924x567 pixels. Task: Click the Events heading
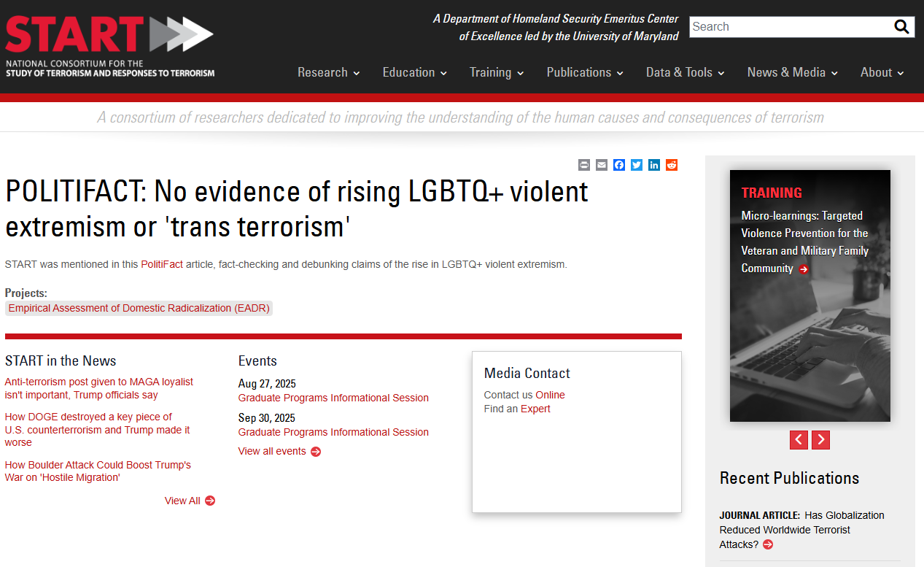pyautogui.click(x=257, y=360)
